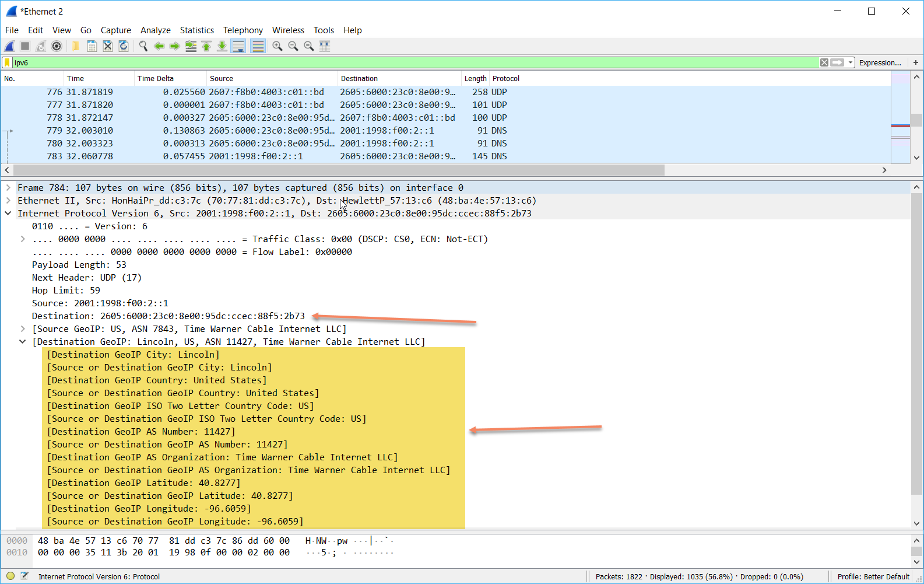Viewport: 924px width, 584px height.
Task: Expand the Frame 784 tree row
Action: tap(8, 188)
